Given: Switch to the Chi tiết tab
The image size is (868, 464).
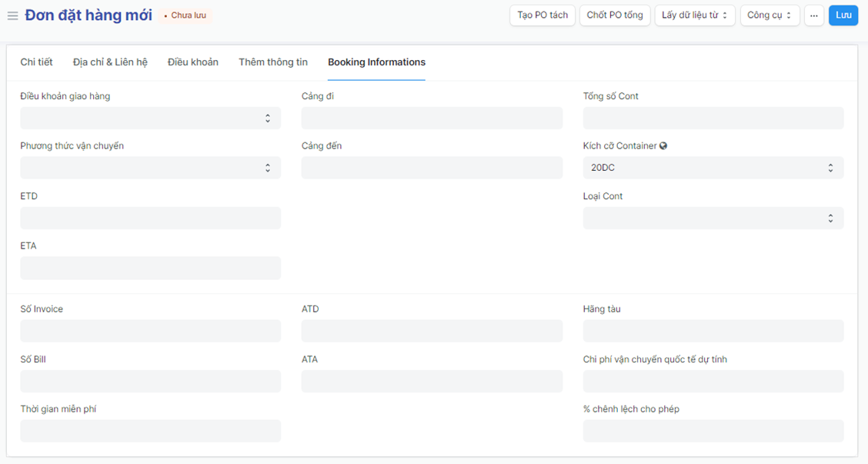Looking at the screenshot, I should 36,62.
